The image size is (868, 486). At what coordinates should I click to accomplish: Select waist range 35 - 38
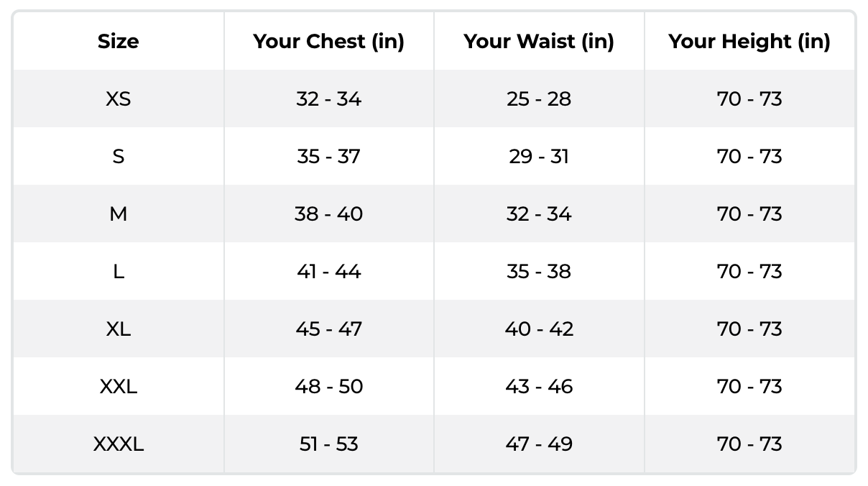(539, 272)
